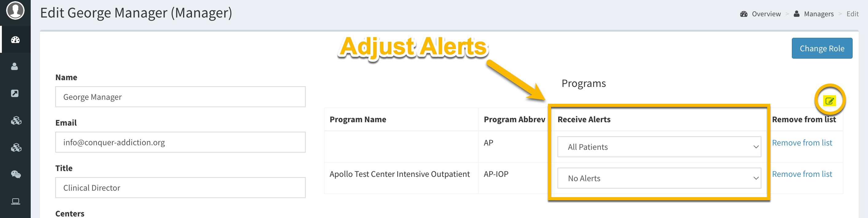Screen dimensions: 868x218
Task: Click the highlighted edit programs pencil icon
Action: [830, 100]
